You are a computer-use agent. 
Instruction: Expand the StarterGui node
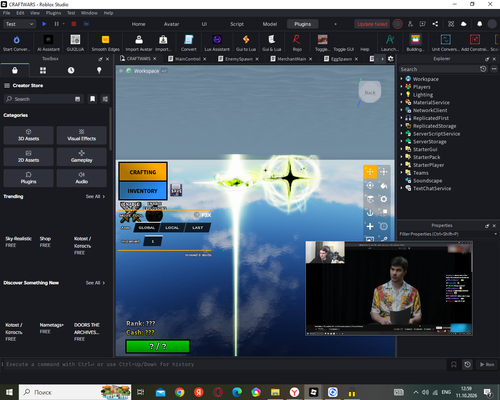(x=401, y=149)
